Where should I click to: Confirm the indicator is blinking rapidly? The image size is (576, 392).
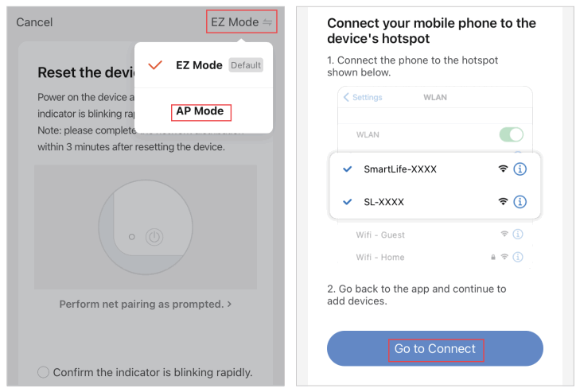coord(44,372)
